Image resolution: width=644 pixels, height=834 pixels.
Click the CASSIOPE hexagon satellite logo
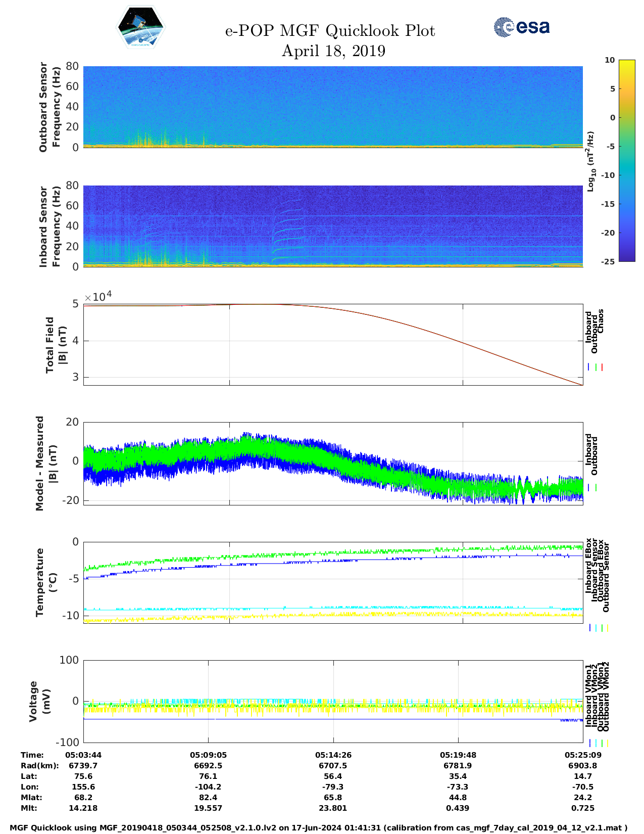pos(140,28)
